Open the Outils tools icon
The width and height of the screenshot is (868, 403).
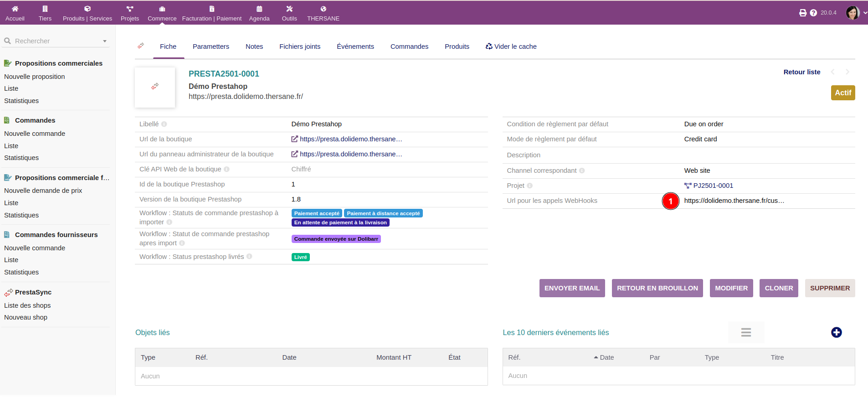pyautogui.click(x=289, y=9)
